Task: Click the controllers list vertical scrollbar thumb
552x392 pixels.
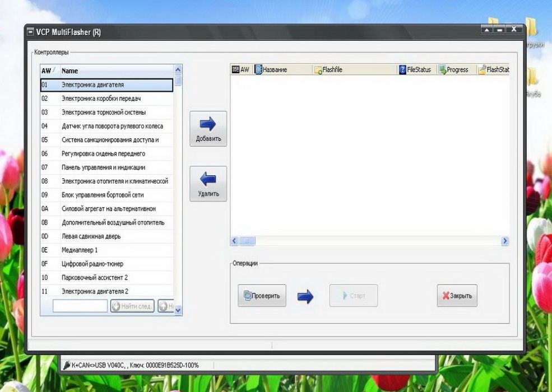Action: (x=178, y=80)
